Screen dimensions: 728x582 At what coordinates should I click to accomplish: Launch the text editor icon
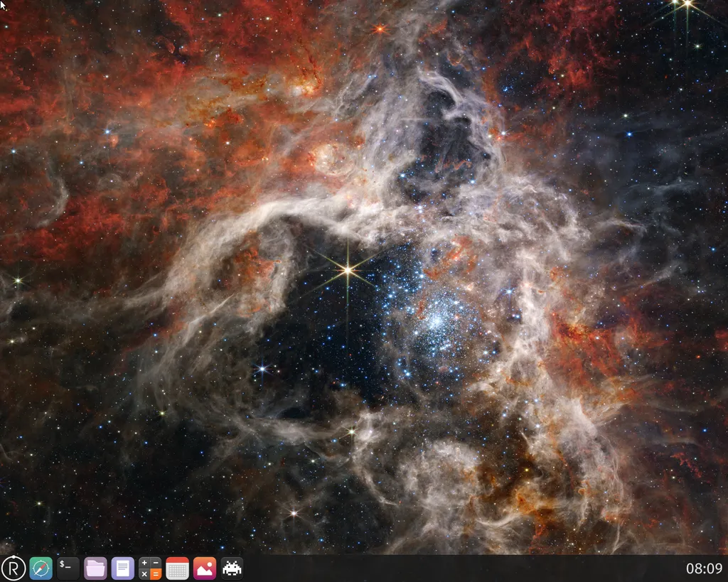click(x=123, y=568)
